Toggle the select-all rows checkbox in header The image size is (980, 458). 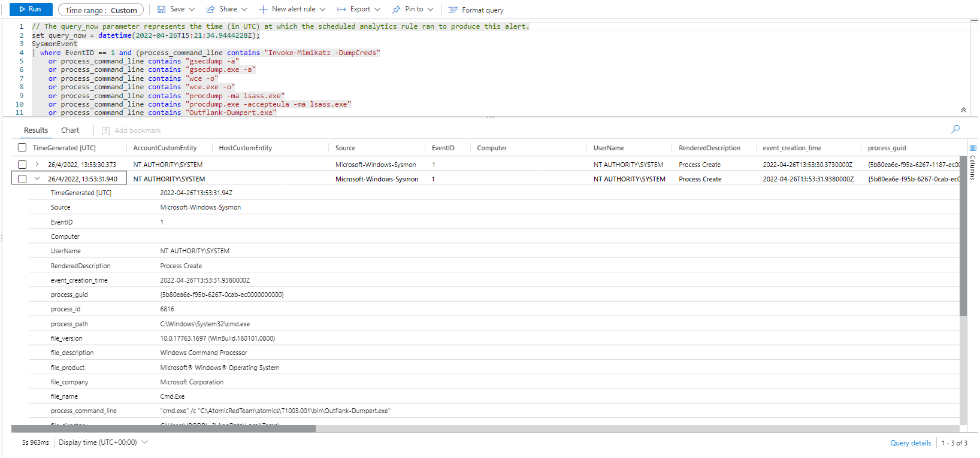(x=22, y=148)
